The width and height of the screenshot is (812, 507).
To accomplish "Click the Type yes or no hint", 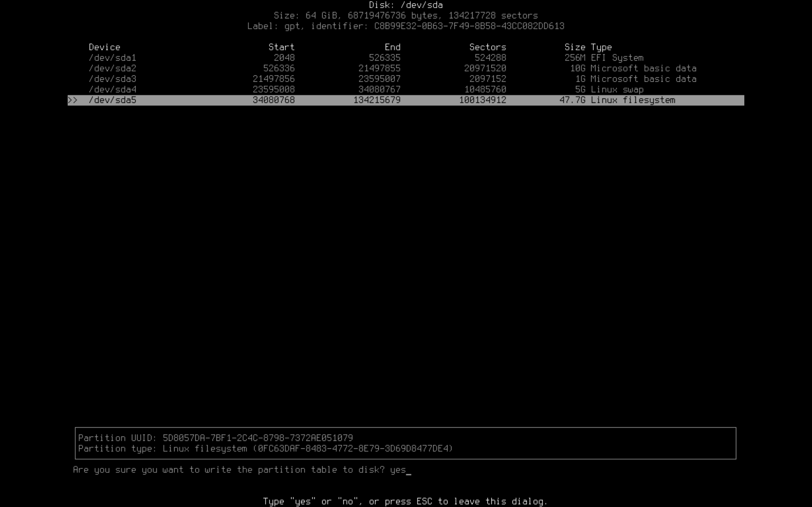I will coord(405,502).
